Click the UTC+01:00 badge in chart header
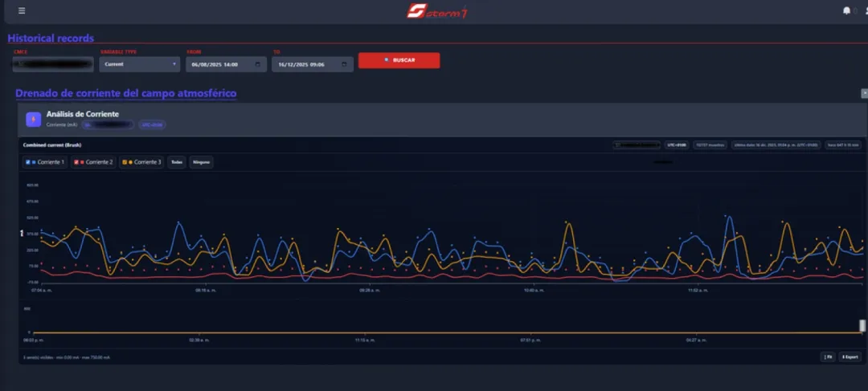Screen dimensions: 868x391 tap(677, 145)
